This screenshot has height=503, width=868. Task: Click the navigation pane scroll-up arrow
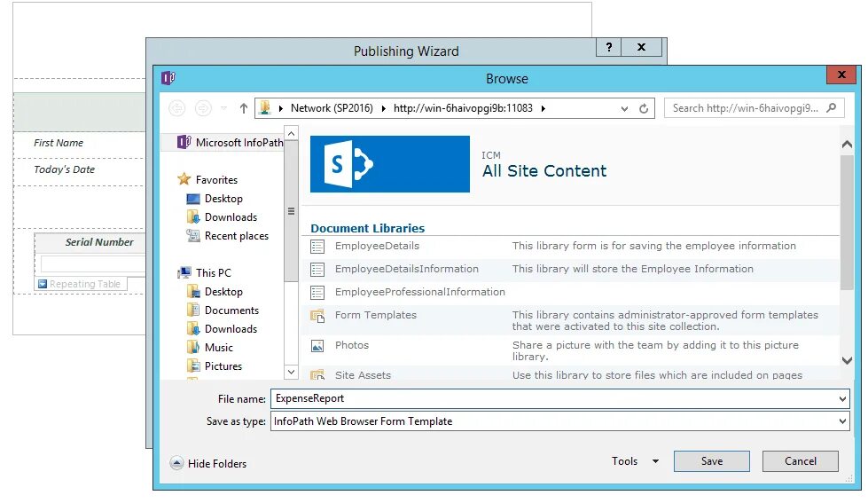[x=291, y=133]
